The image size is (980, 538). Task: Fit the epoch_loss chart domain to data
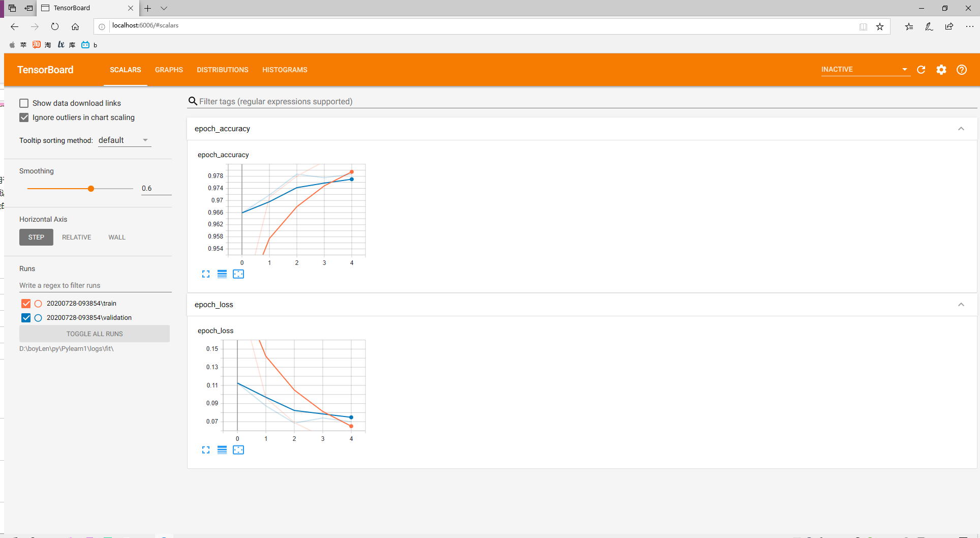(x=238, y=450)
